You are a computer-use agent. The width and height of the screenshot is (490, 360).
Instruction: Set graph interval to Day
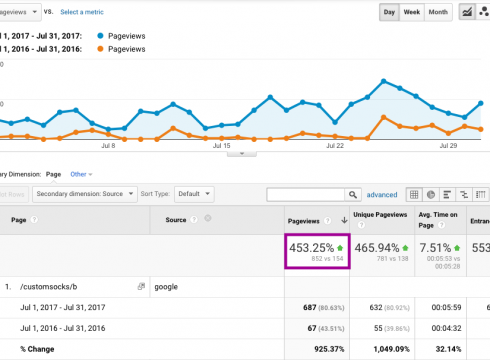[389, 12]
